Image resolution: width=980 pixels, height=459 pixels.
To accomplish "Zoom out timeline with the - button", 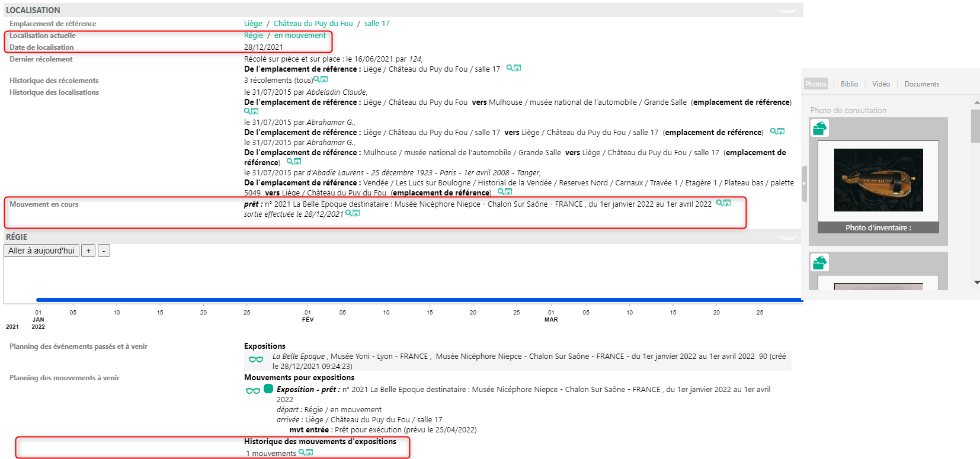I will (x=104, y=251).
